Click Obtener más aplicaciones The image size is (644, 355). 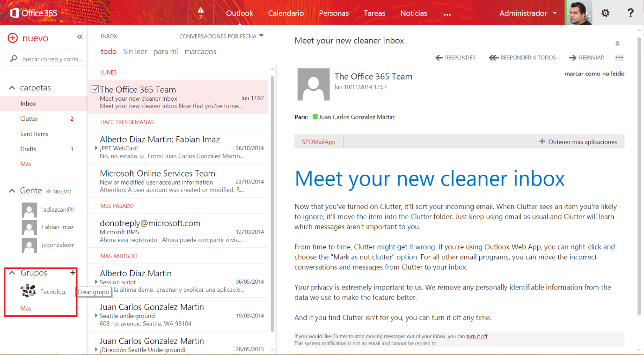coord(579,141)
